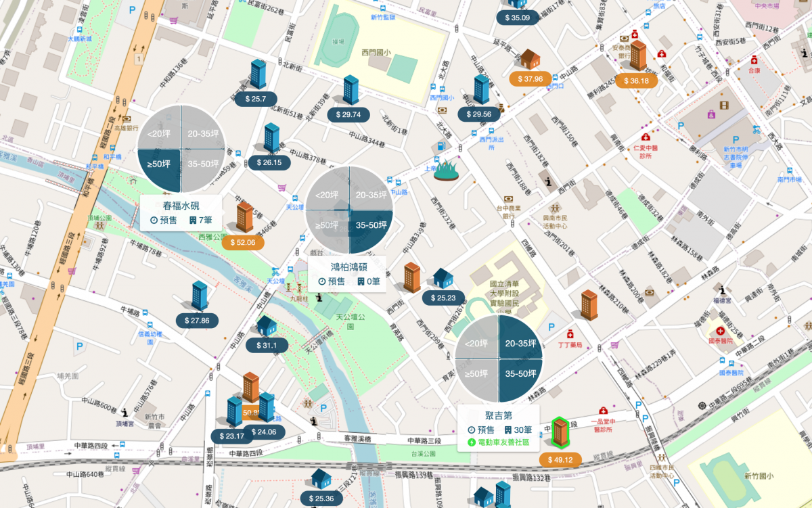Click the 電動車友善社區 badge

click(x=499, y=443)
